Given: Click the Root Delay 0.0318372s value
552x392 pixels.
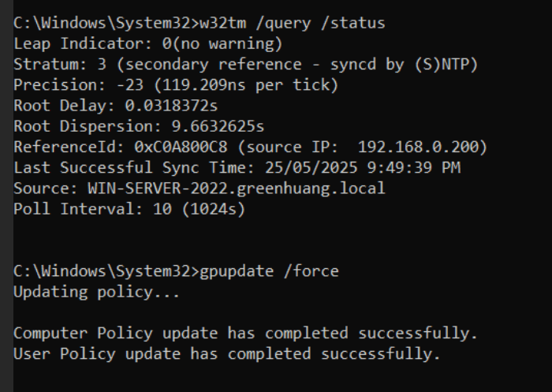Looking at the screenshot, I should coord(171,106).
